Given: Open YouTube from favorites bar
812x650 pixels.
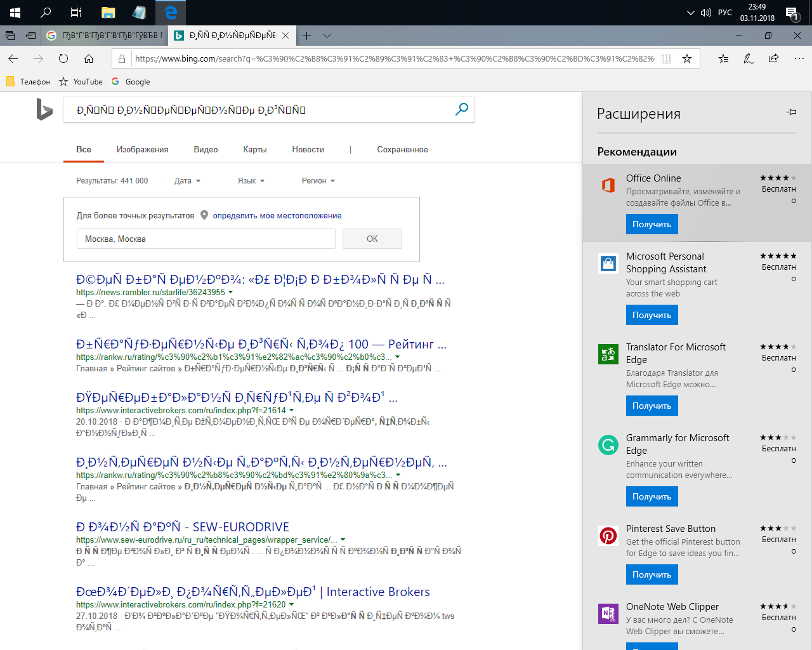Looking at the screenshot, I should [x=81, y=81].
